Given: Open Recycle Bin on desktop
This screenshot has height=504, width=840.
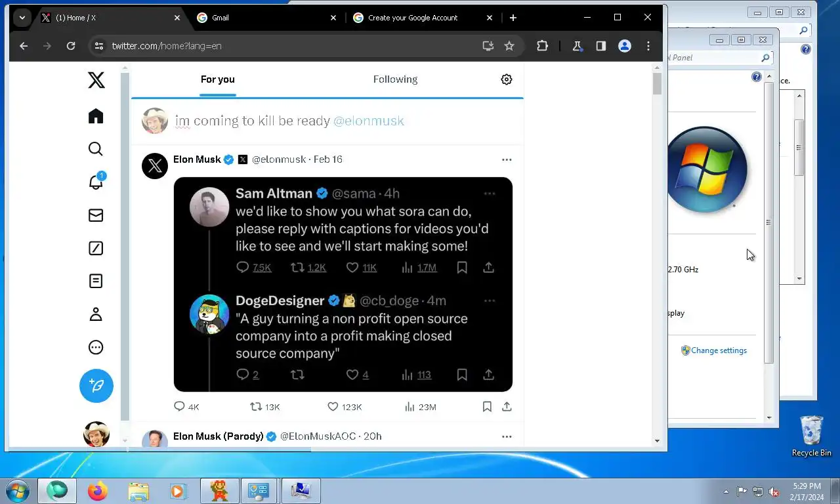Looking at the screenshot, I should [812, 436].
